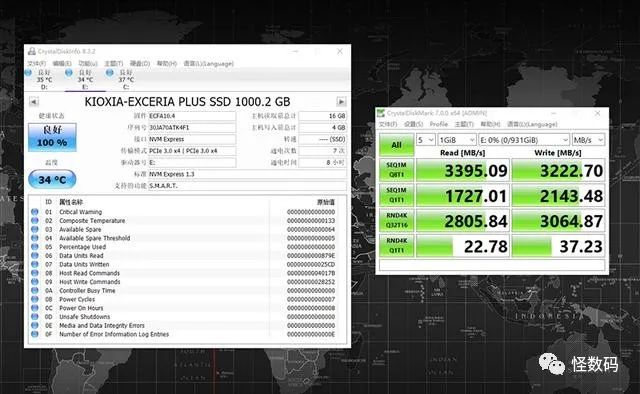
Task: Open the 文件(F) menu in CrystalDiskInfo
Action: pos(37,64)
